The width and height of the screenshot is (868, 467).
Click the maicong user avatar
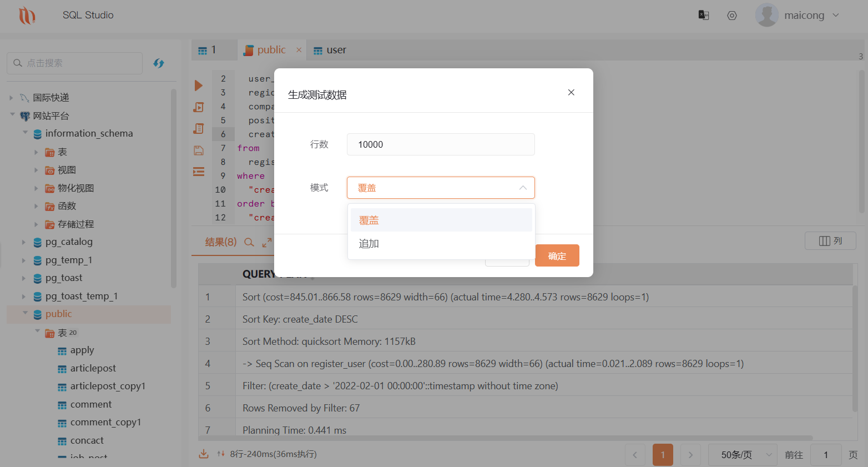(767, 15)
